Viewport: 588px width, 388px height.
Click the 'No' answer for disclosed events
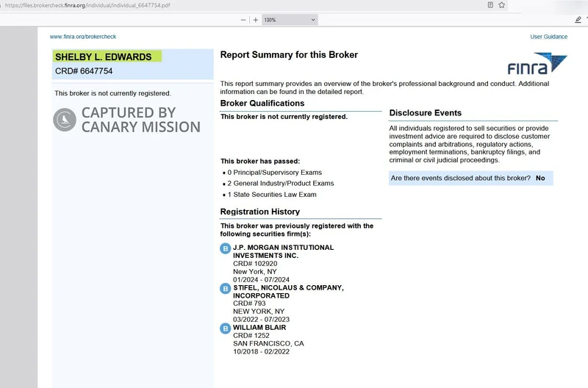point(540,178)
